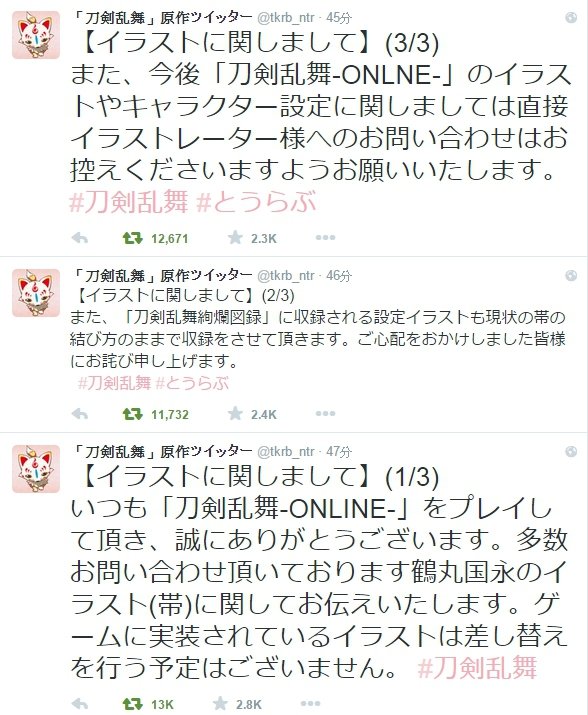588x715 pixels.
Task: Click the globe icon on the (2/3) tweet
Action: click(x=571, y=275)
